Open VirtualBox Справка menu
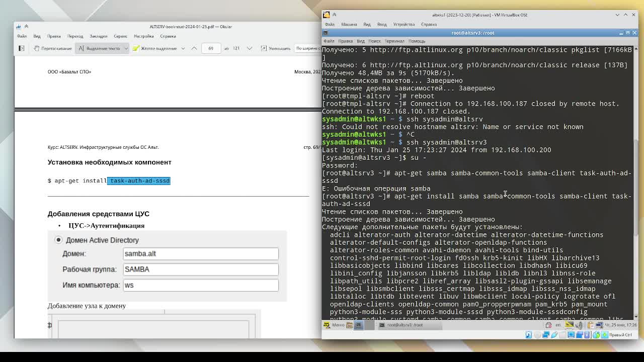This screenshot has width=644, height=362. pos(429,24)
